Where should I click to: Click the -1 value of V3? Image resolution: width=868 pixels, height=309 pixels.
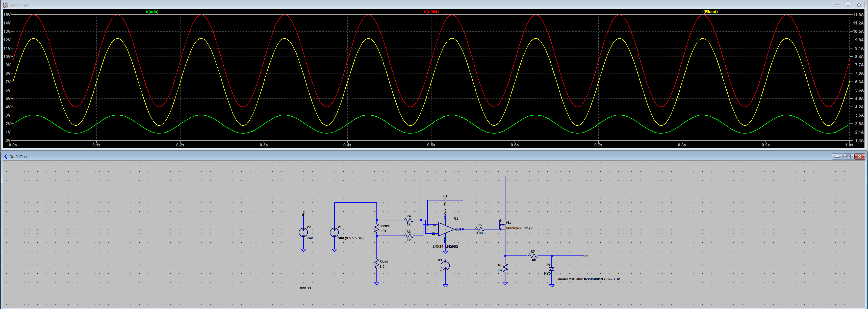pos(440,271)
